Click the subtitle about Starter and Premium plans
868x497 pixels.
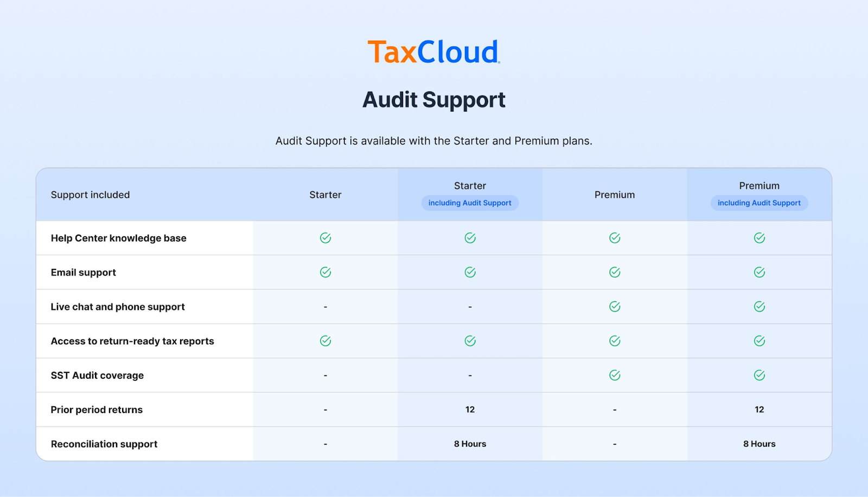pos(434,141)
